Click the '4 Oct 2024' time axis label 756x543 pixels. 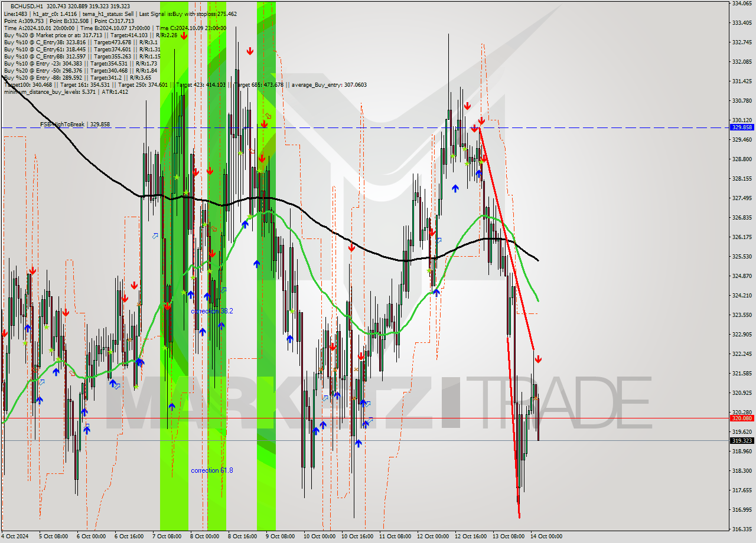click(x=15, y=537)
